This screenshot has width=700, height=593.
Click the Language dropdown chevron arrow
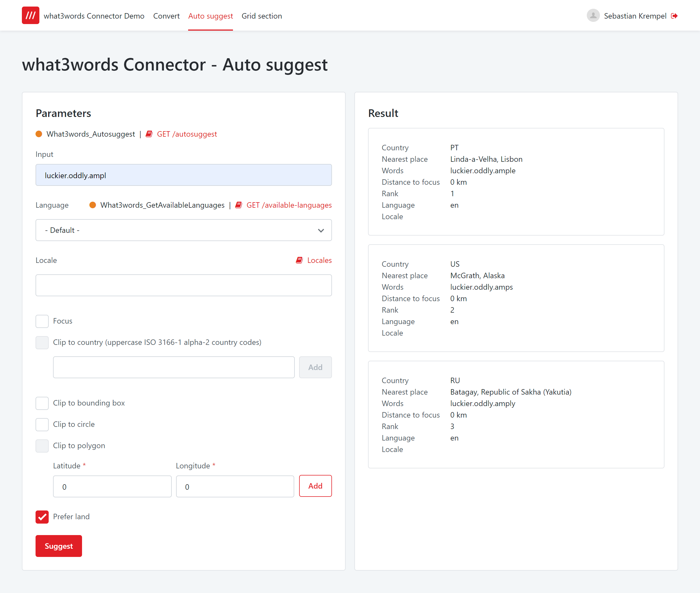(321, 231)
